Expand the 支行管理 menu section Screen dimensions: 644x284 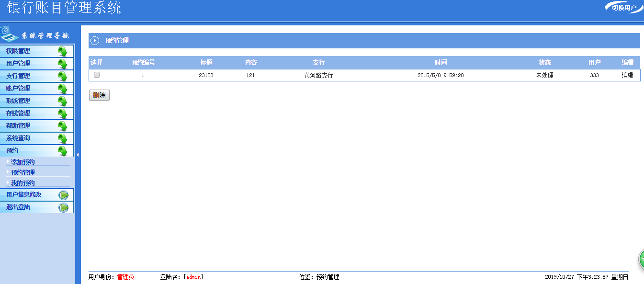(x=37, y=76)
